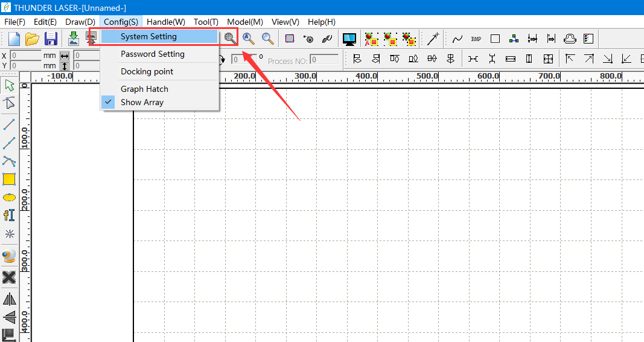
Task: Open the Edit(E) menu
Action: [45, 22]
